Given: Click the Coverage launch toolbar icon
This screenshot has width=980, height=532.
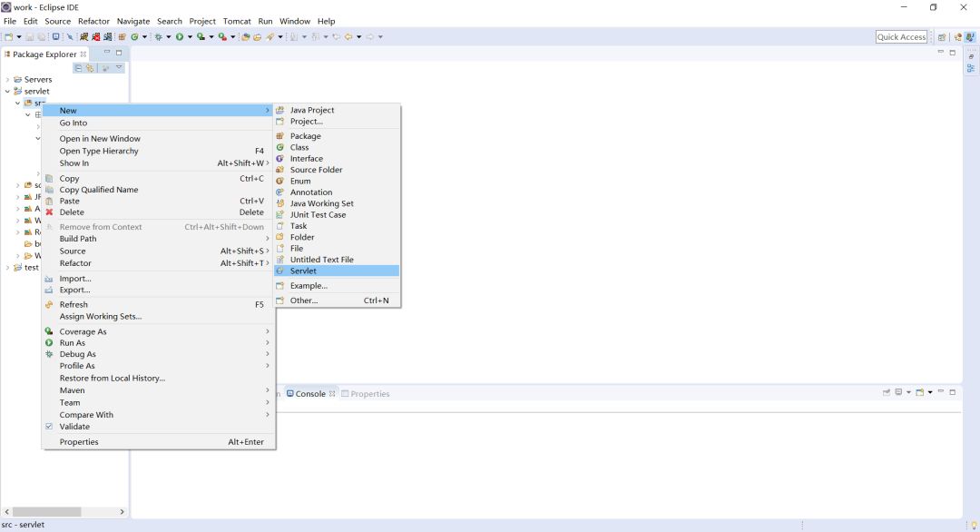Looking at the screenshot, I should coord(201,37).
